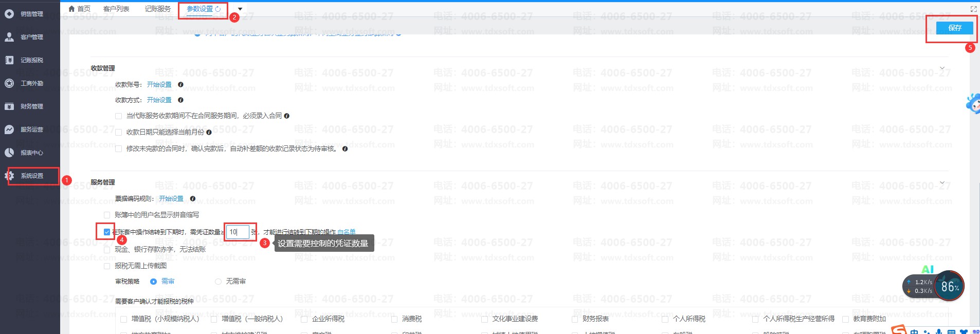Switch to the 客户列表 tab
Viewport: 980px width, 334px height.
click(116, 9)
